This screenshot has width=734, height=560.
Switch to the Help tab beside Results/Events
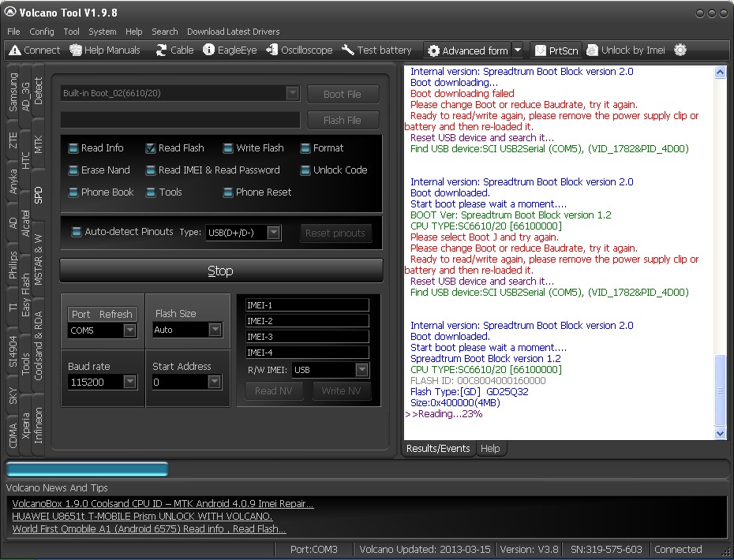(489, 448)
